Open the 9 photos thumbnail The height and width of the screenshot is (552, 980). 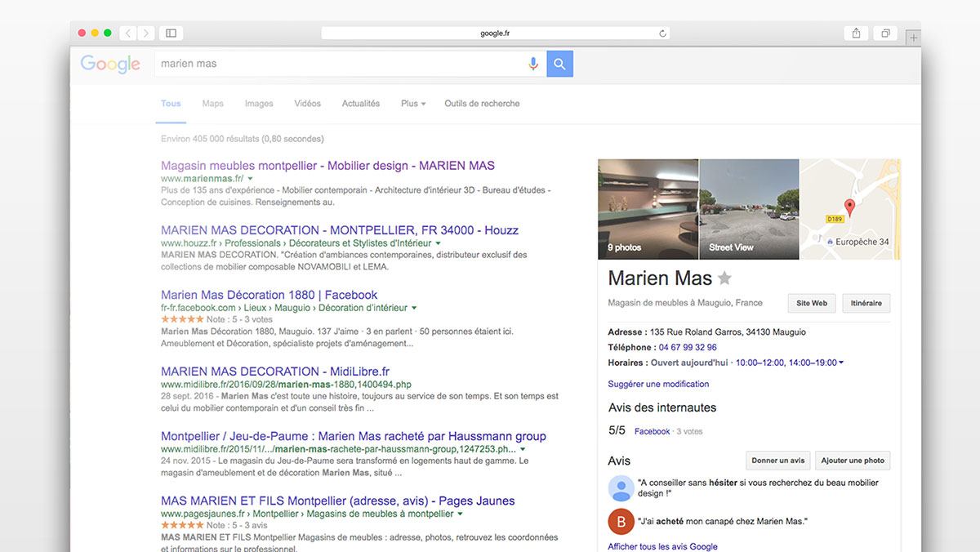(648, 209)
